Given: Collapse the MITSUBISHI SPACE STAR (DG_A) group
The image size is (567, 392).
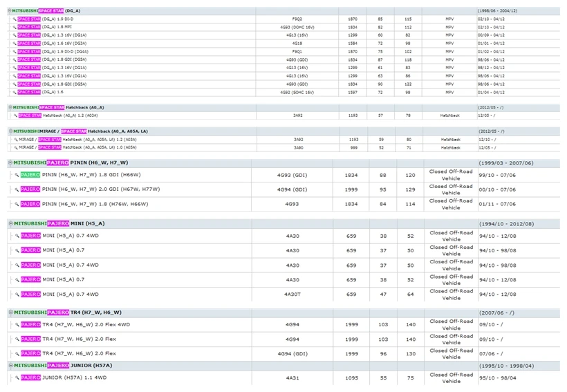Looking at the screenshot, I should (x=10, y=11).
